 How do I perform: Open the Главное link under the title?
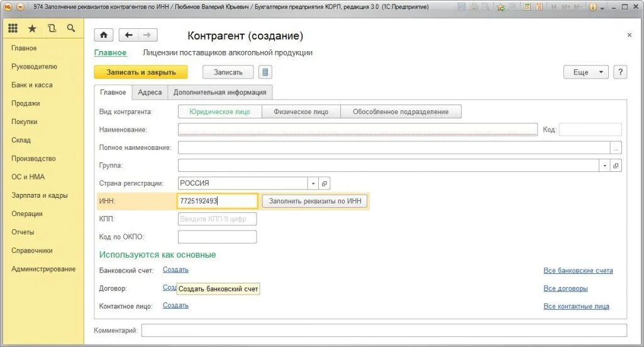110,53
